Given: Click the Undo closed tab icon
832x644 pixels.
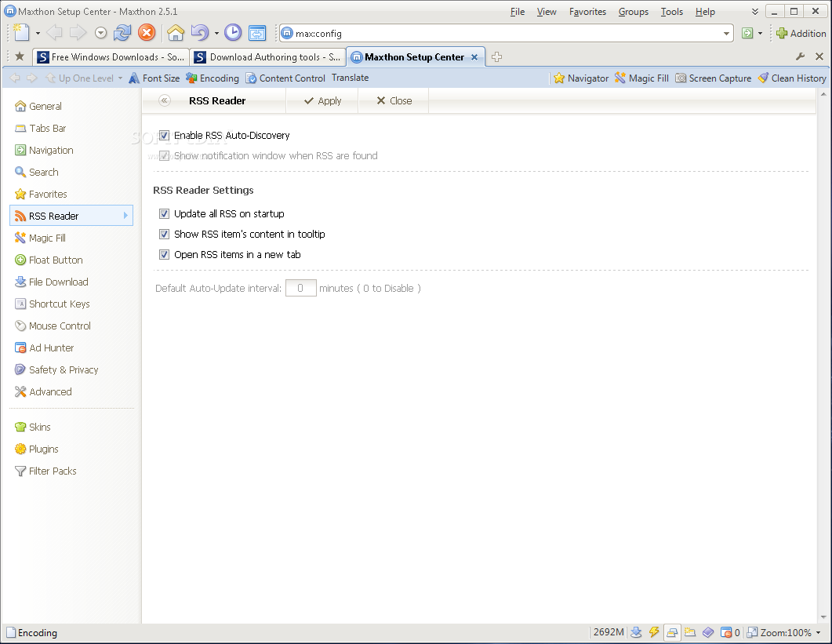Looking at the screenshot, I should tap(200, 33).
